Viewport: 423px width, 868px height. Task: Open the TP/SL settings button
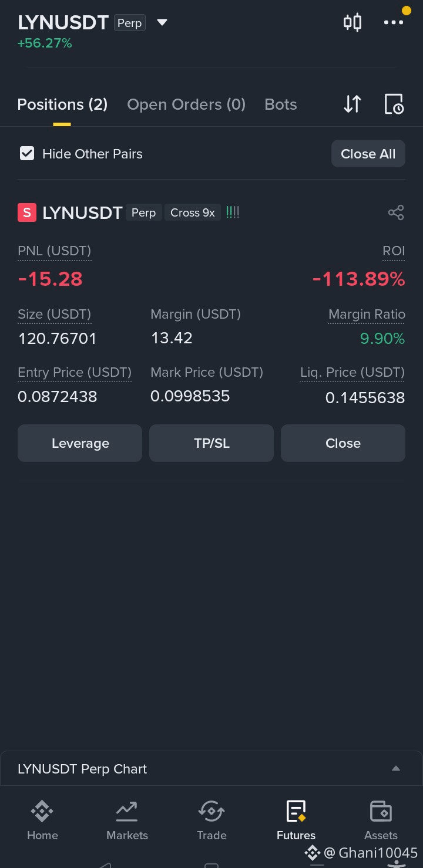pyautogui.click(x=211, y=443)
